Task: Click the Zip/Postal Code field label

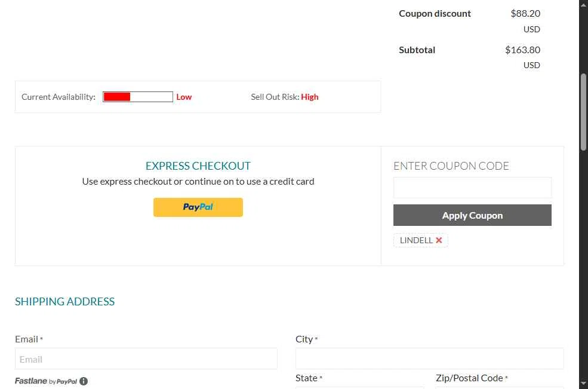Action: coord(469,378)
